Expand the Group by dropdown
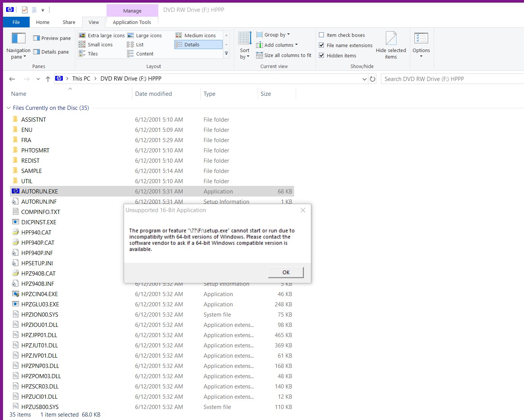524x420 pixels. click(273, 35)
